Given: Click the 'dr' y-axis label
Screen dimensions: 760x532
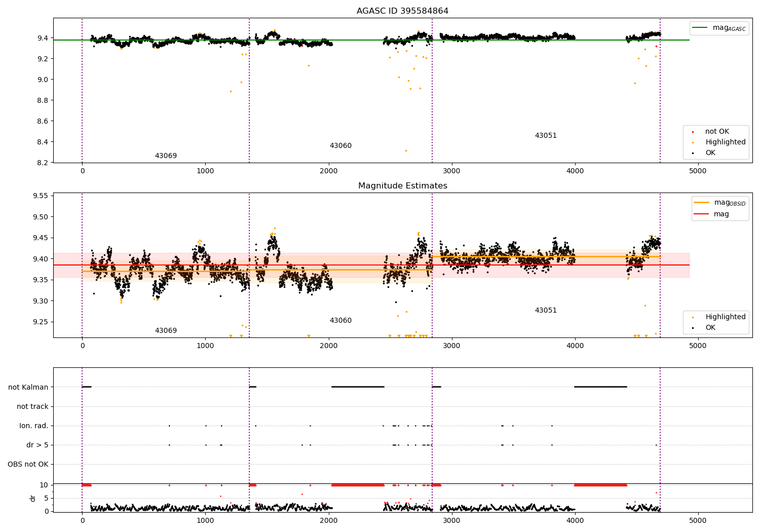Looking at the screenshot, I should [x=33, y=498].
